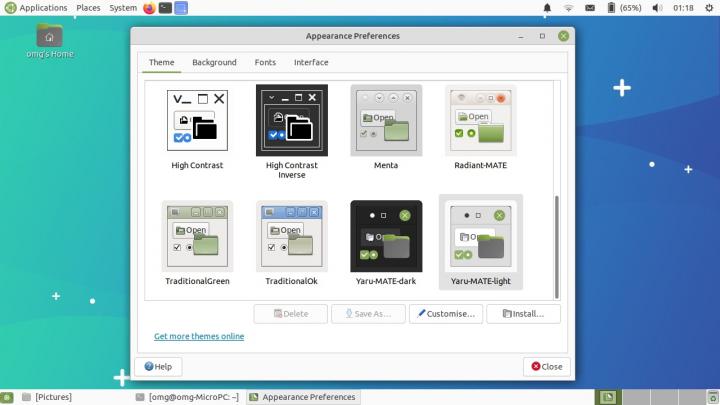Open the Interface tab
The image size is (720, 405).
coord(310,62)
